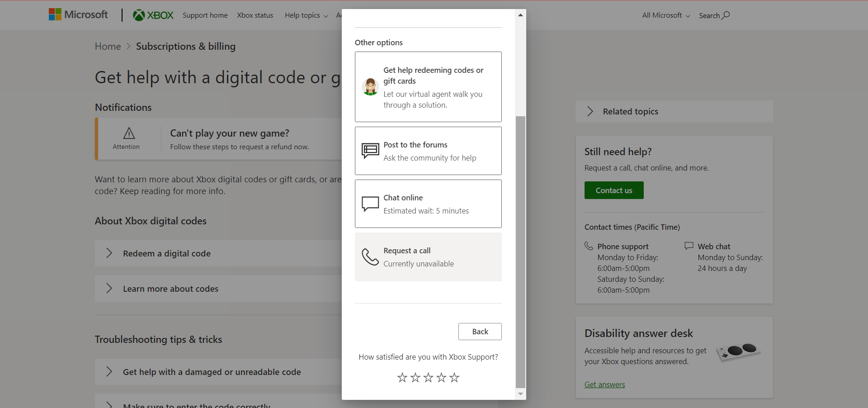Image resolution: width=868 pixels, height=408 pixels.
Task: Click the Phone support icon
Action: tap(589, 246)
